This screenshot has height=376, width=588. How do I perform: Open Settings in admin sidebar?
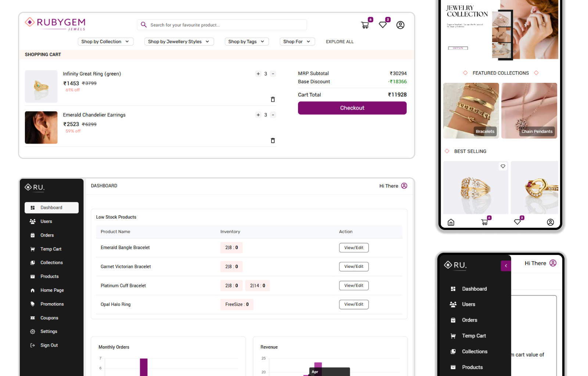(x=51, y=331)
